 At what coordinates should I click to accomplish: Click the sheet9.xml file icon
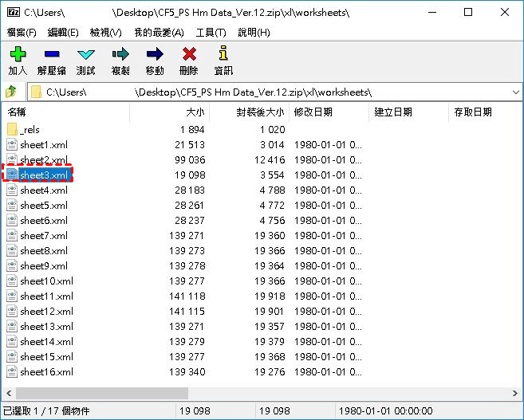click(12, 265)
